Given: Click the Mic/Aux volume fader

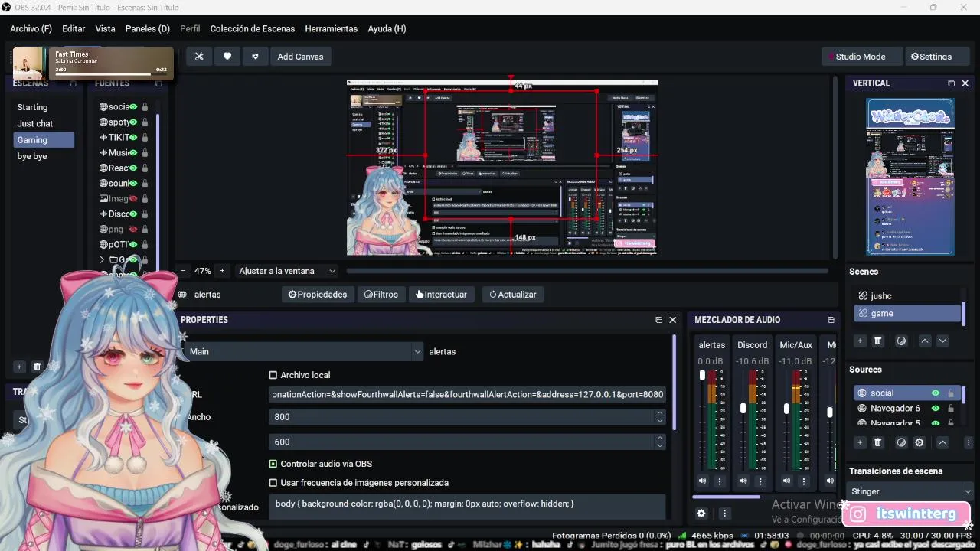Looking at the screenshot, I should (x=786, y=409).
